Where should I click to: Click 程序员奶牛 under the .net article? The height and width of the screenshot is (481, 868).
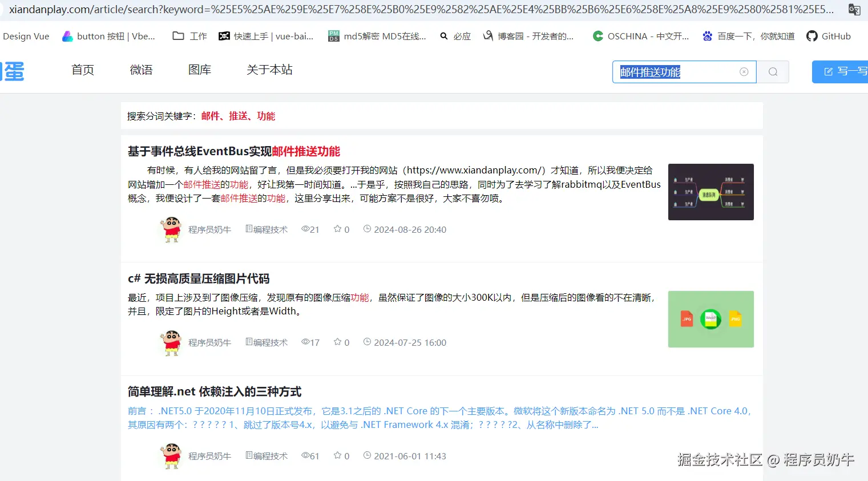(x=209, y=456)
